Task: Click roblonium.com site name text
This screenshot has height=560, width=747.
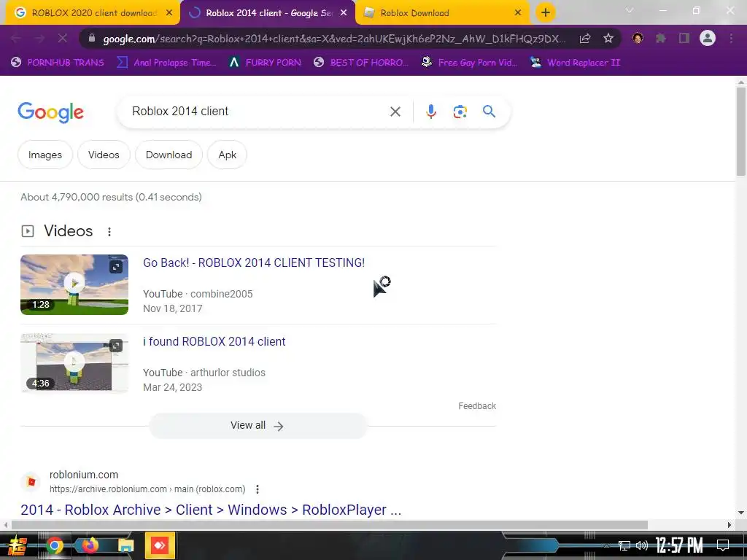Action: coord(84,475)
